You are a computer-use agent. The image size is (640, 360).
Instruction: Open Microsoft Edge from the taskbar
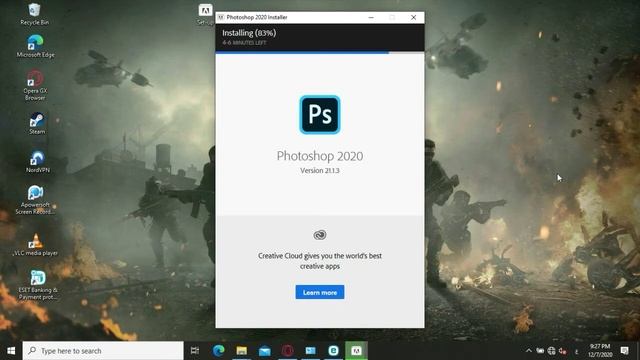pyautogui.click(x=218, y=351)
